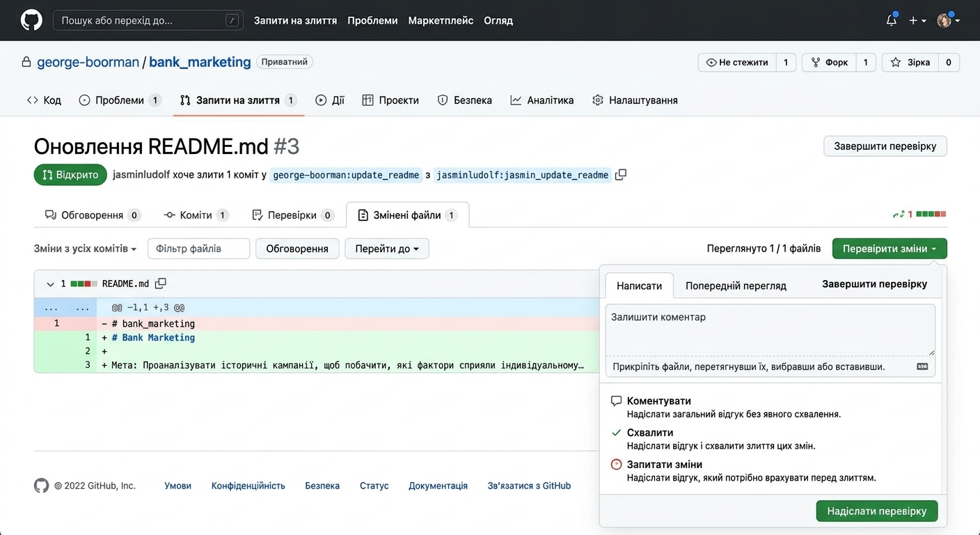The height and width of the screenshot is (535, 980).
Task: Click jasminludolf:jasmin_update_readme head branch
Action: tap(523, 175)
